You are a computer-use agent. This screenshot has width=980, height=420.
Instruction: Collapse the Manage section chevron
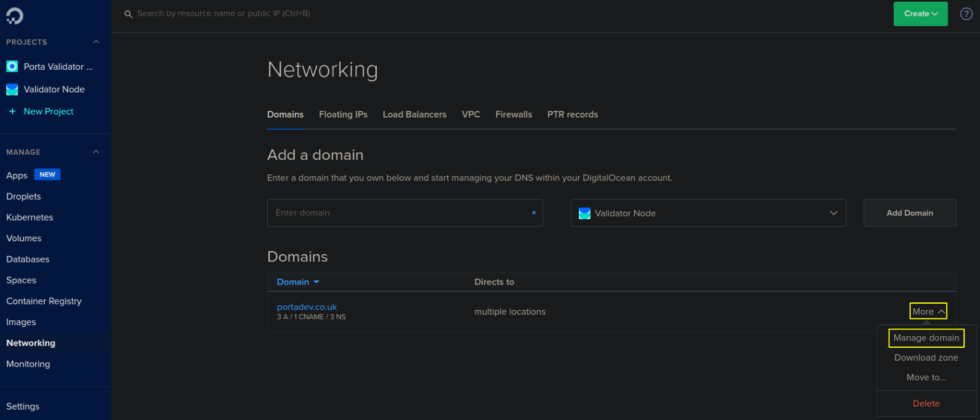[x=96, y=152]
